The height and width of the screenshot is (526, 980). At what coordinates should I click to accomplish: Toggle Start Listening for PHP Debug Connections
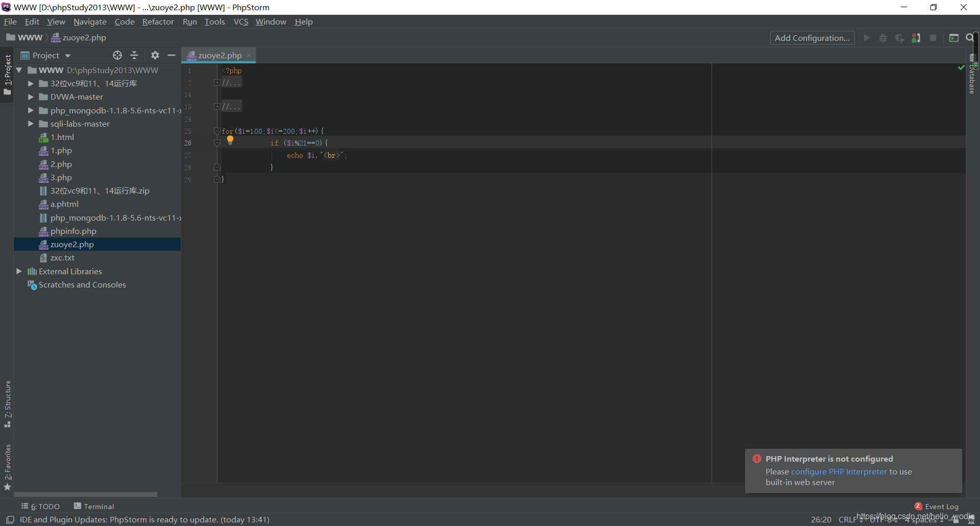click(916, 38)
